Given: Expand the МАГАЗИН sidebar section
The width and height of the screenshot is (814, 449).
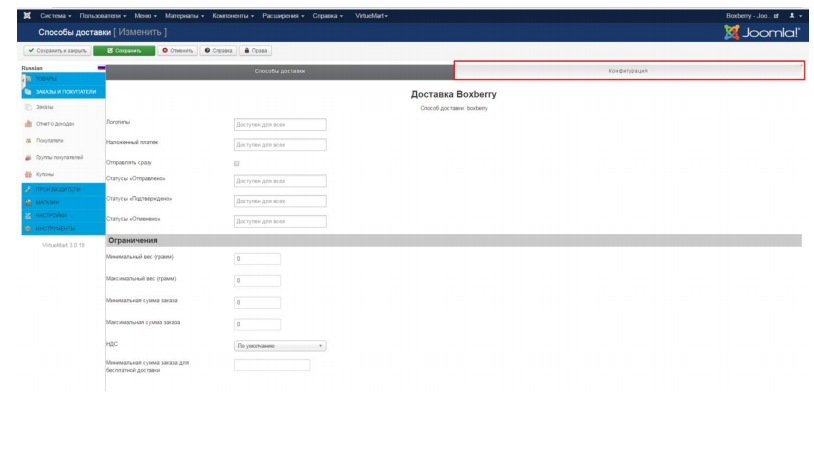Looking at the screenshot, I should [63, 202].
